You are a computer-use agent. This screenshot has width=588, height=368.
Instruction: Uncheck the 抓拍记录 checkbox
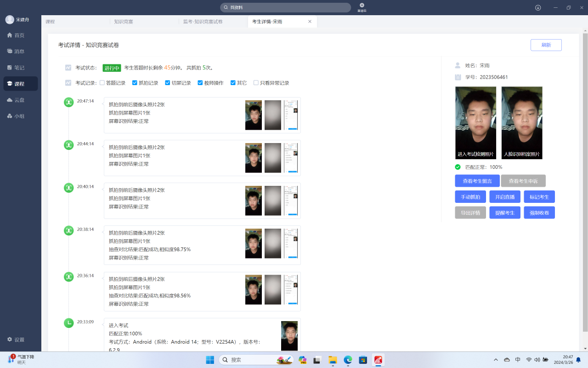(135, 83)
